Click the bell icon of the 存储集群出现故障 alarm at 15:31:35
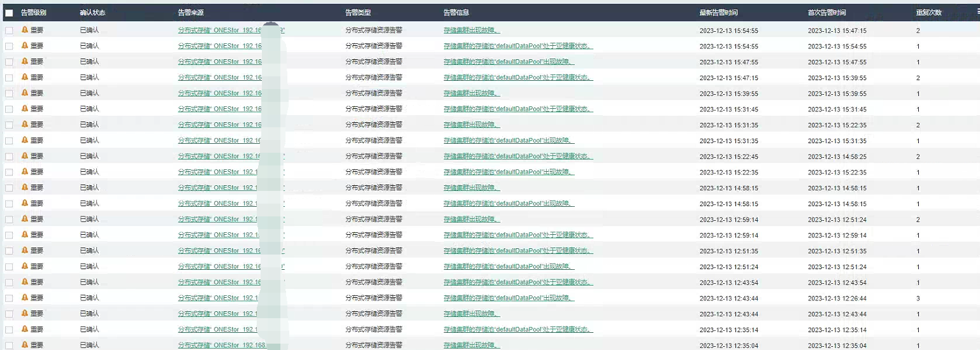The height and width of the screenshot is (350, 980). (x=25, y=125)
